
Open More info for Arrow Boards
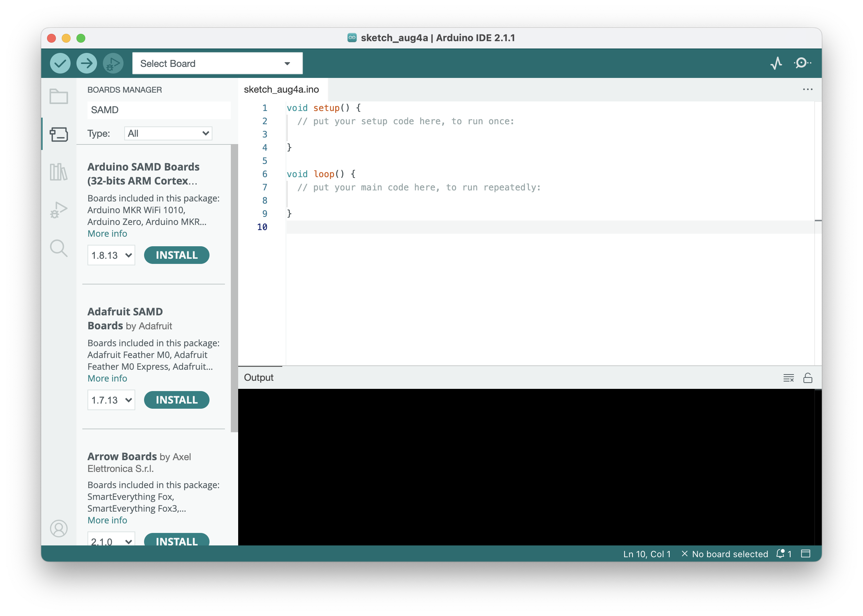click(107, 520)
